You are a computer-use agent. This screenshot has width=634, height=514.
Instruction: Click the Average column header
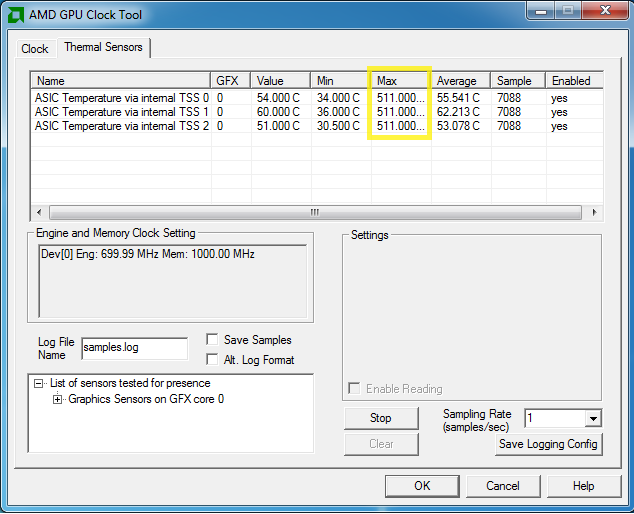click(x=461, y=80)
